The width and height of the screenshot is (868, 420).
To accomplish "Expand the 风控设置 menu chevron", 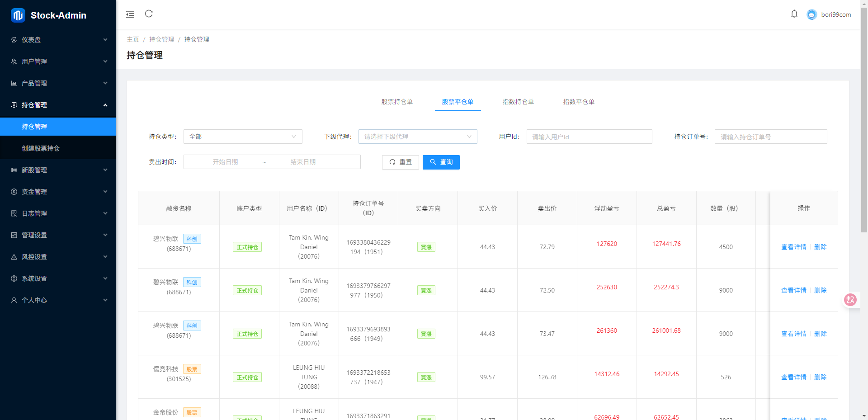I will click(105, 257).
